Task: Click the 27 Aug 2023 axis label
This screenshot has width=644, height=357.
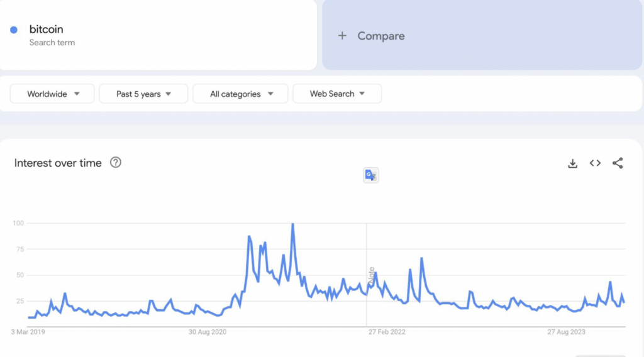Action: pyautogui.click(x=566, y=332)
